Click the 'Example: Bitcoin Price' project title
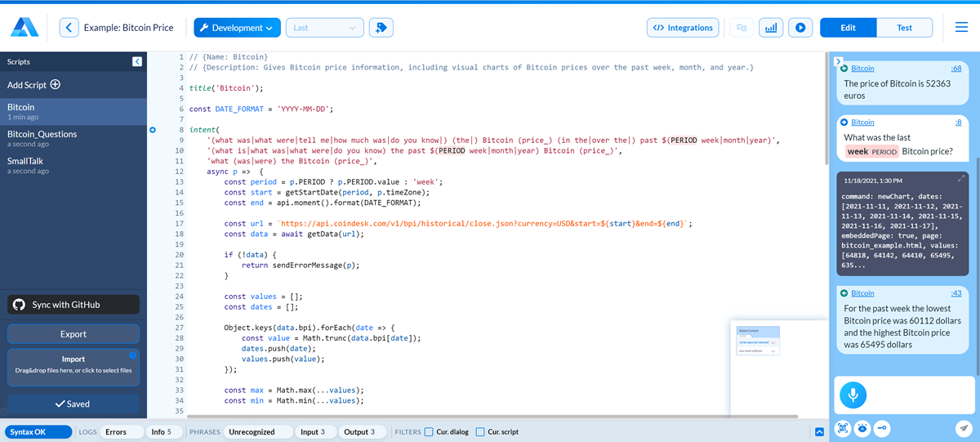This screenshot has width=980, height=442. [128, 28]
